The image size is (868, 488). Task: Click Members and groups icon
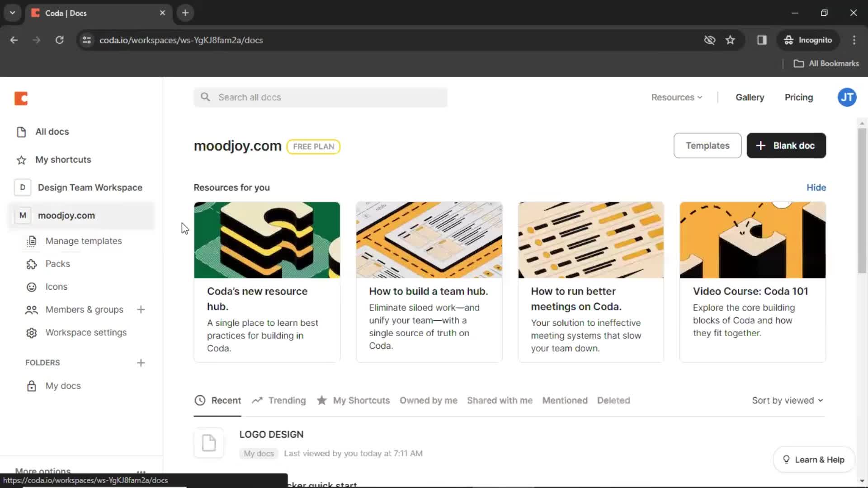pos(32,309)
